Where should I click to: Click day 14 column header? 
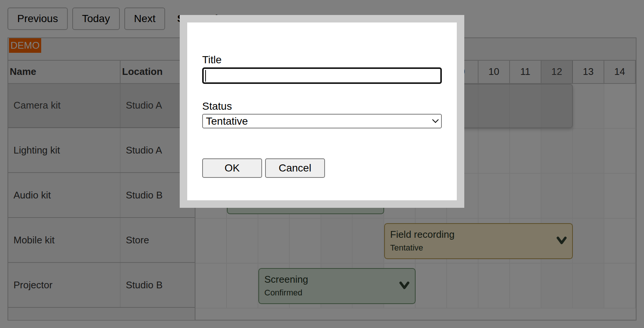[x=620, y=72]
